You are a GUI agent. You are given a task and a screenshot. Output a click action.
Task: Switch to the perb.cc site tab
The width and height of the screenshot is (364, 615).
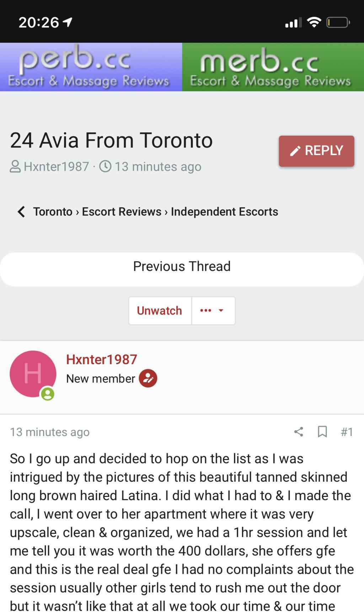pyautogui.click(x=91, y=67)
